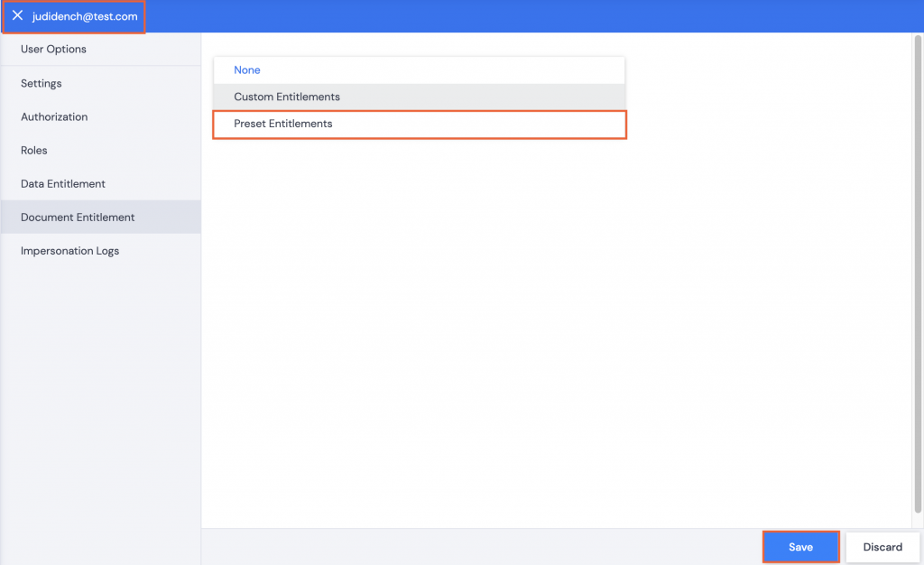The height and width of the screenshot is (565, 924).
Task: Select Roles in the sidebar
Action: click(101, 150)
